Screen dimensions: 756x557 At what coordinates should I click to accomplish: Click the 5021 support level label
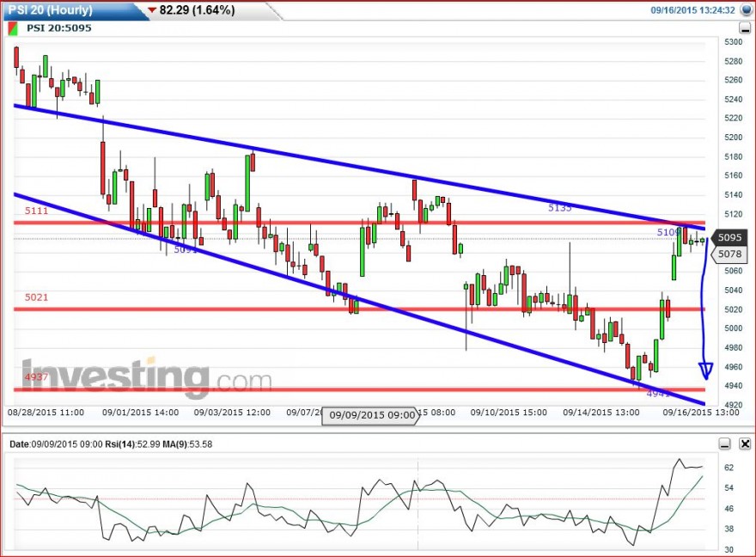click(x=37, y=297)
